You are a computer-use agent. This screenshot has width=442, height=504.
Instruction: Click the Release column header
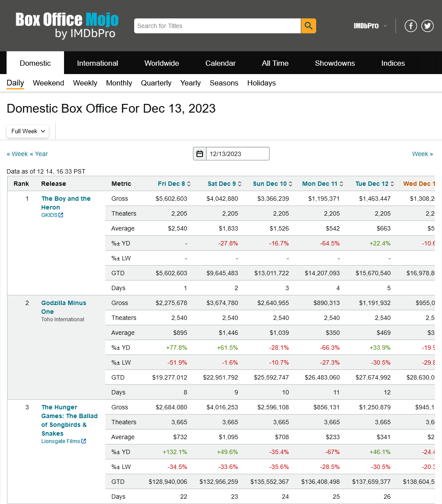54,184
